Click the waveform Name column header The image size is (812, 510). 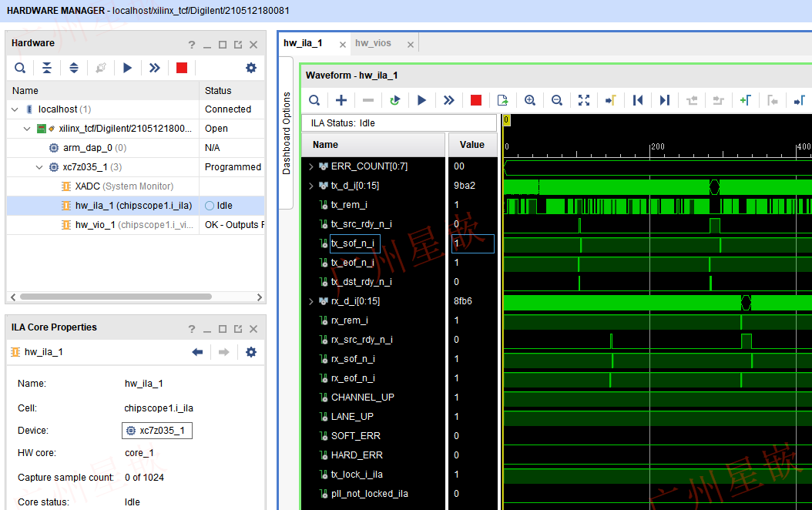coord(373,145)
